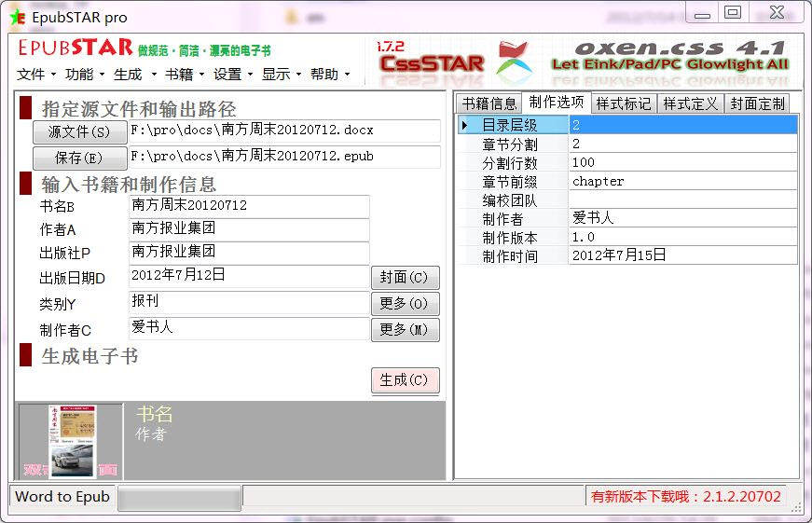The height and width of the screenshot is (523, 812).
Task: Click the 源文件(S) button
Action: (80, 132)
